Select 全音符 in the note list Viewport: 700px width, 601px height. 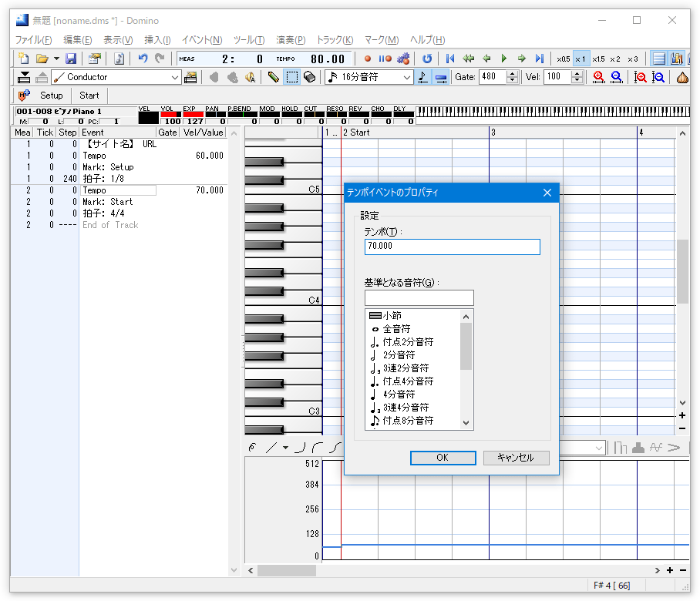pyautogui.click(x=396, y=329)
